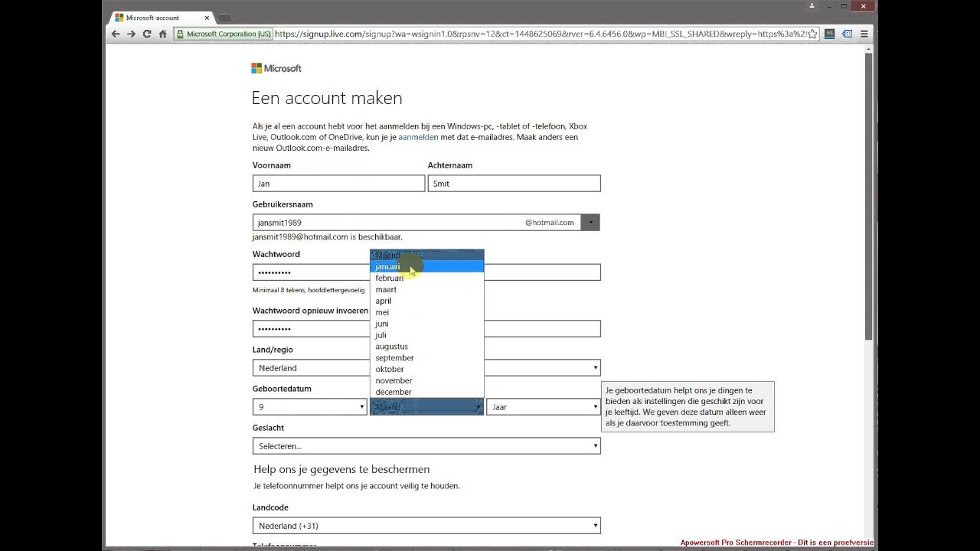
Task: Select oktober in month list
Action: pos(426,369)
